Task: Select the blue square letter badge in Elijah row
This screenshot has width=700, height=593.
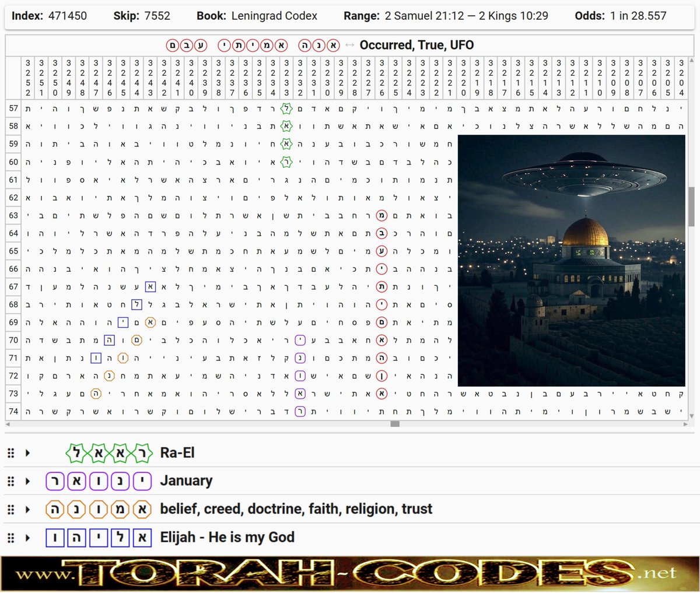Action: (55, 537)
